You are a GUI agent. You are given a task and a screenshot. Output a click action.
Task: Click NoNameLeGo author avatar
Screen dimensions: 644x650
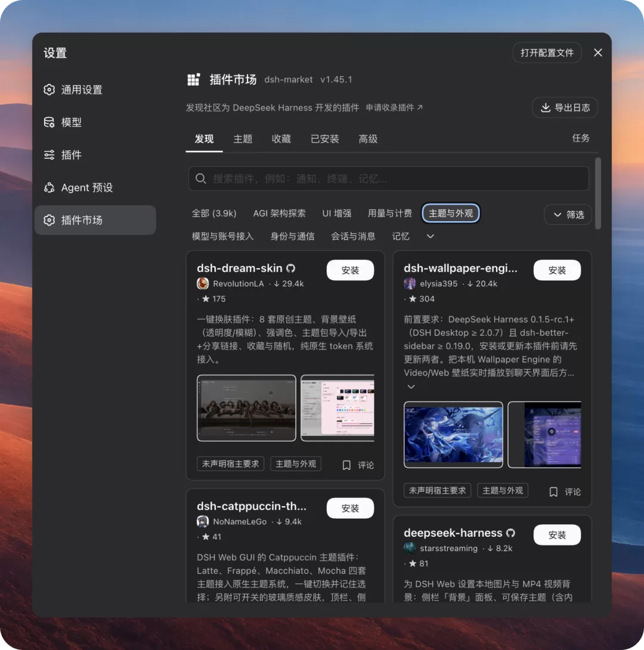point(203,522)
